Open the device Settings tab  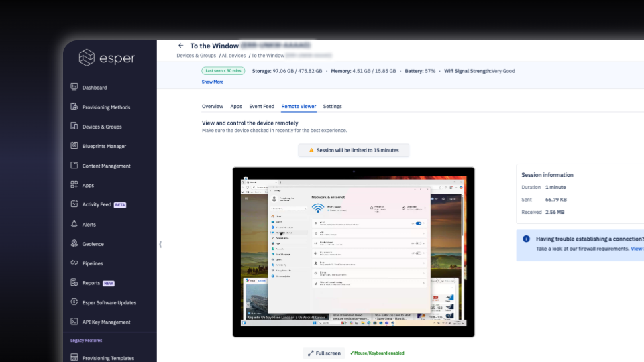pos(332,107)
